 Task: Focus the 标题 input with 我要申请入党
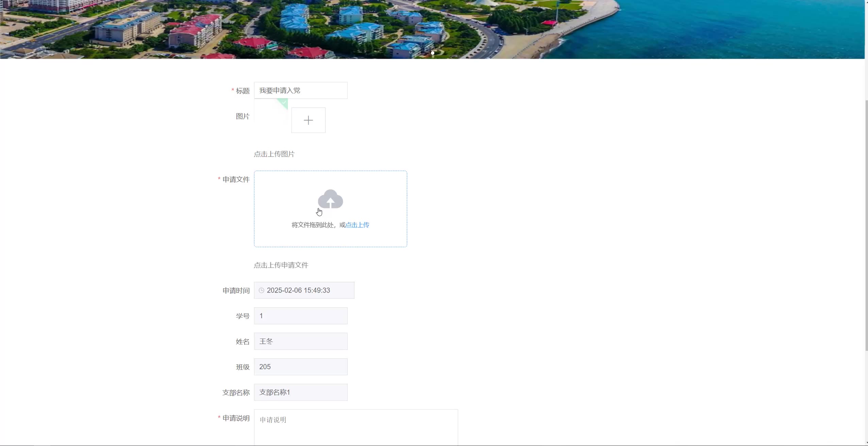click(x=301, y=90)
